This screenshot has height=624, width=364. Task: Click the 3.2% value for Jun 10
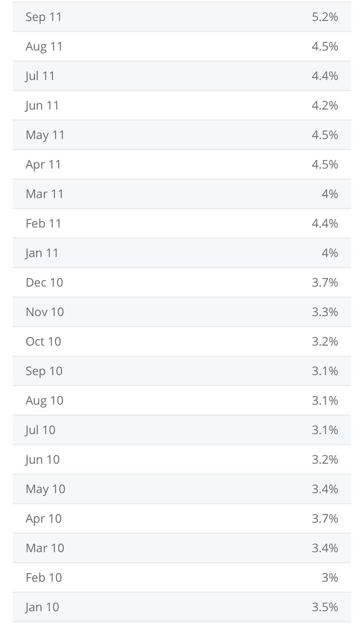325,459
